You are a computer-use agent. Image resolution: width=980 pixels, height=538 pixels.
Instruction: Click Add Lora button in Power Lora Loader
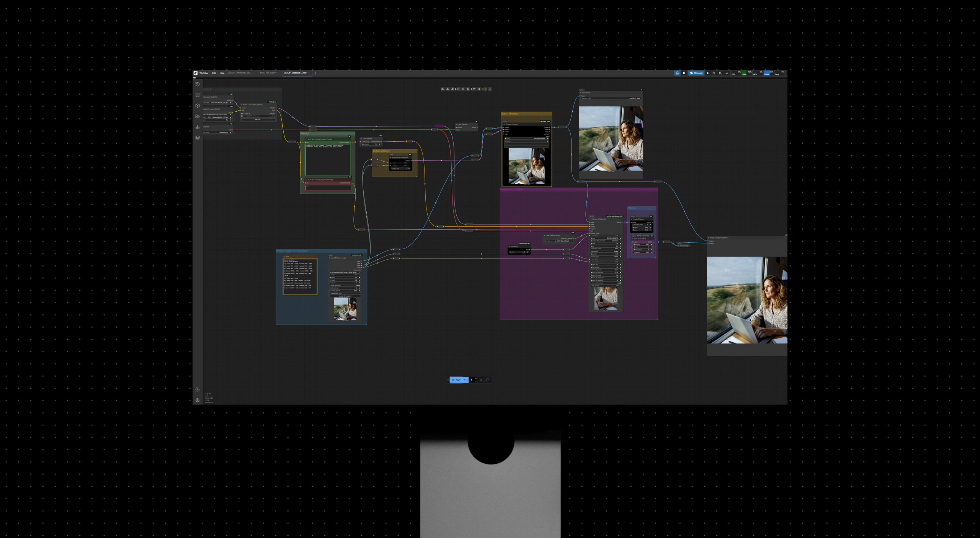pyautogui.click(x=258, y=119)
